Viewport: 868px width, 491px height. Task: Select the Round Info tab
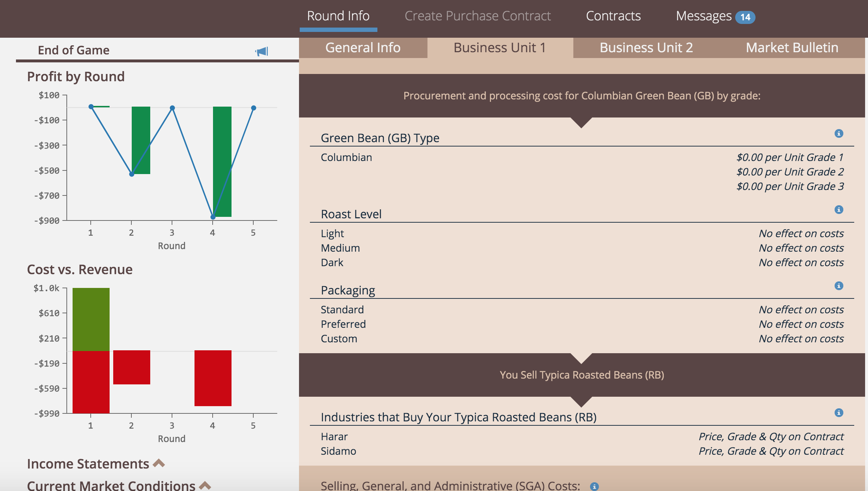coord(338,16)
